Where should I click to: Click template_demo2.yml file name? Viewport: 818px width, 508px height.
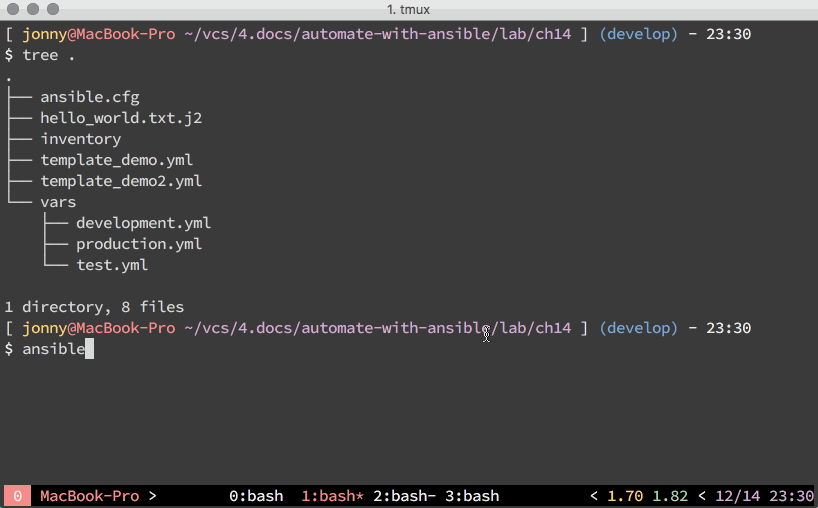(121, 181)
